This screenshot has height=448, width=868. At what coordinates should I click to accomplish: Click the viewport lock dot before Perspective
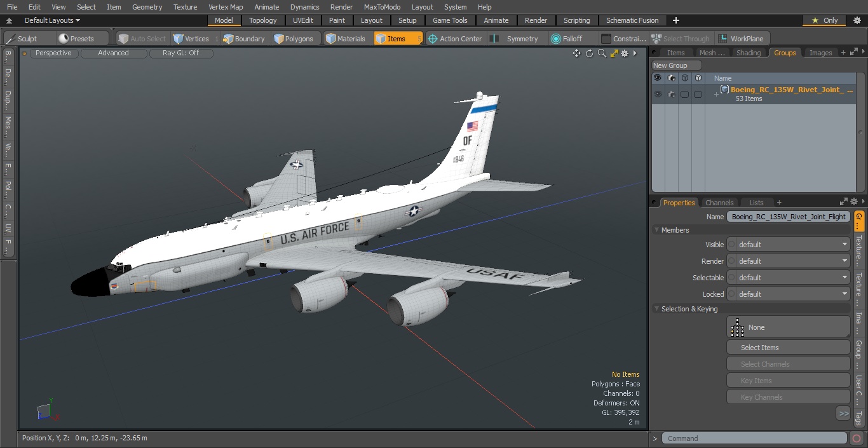(24, 53)
